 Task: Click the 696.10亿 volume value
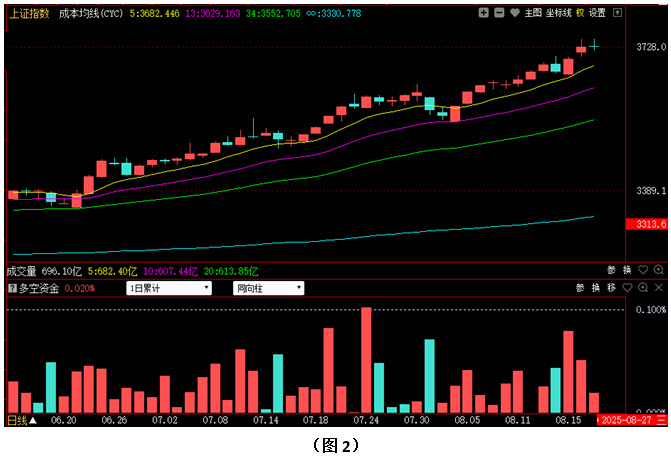[x=62, y=271]
